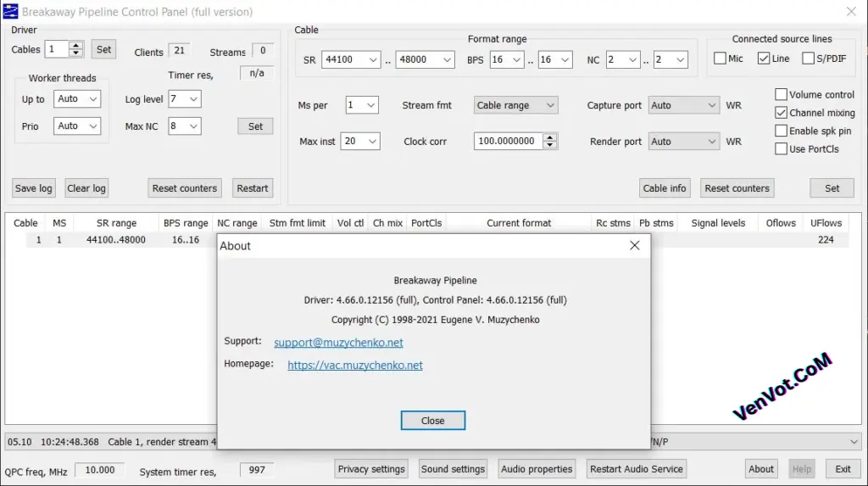Open the Log level dropdown
The image size is (868, 486).
184,99
